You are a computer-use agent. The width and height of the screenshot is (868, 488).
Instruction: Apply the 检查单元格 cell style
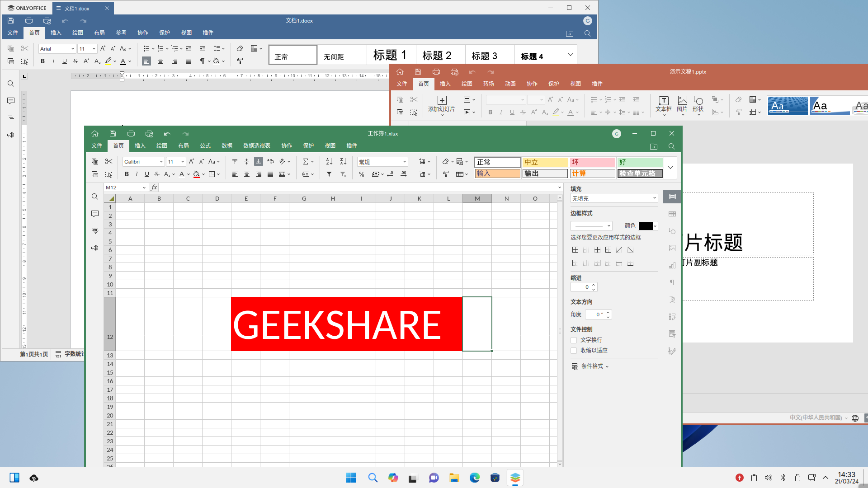[640, 174]
